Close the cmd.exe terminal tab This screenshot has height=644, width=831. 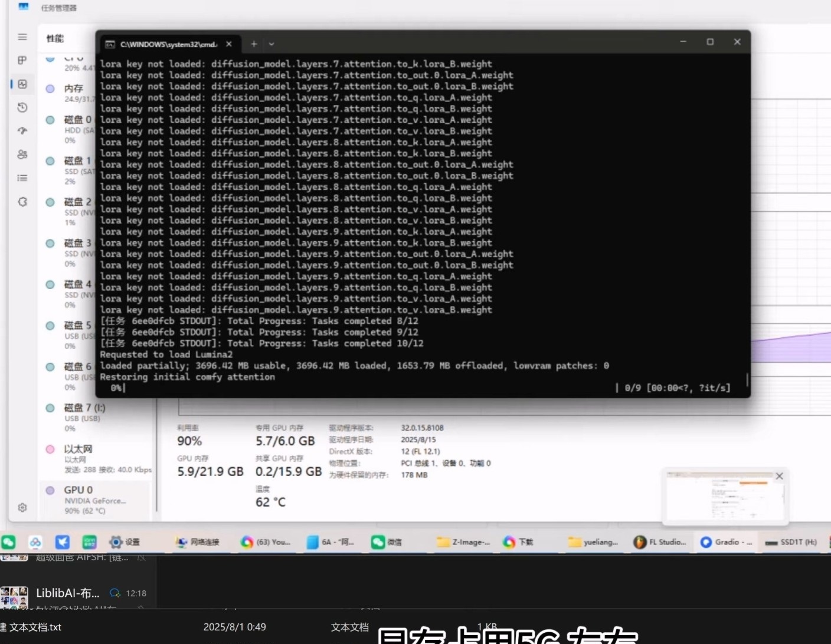[x=229, y=44]
